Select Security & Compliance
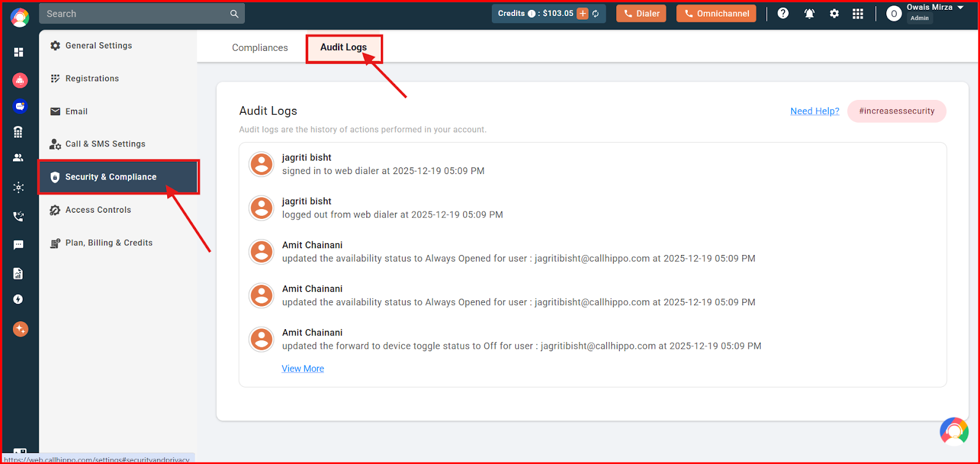The image size is (980, 464). tap(118, 177)
